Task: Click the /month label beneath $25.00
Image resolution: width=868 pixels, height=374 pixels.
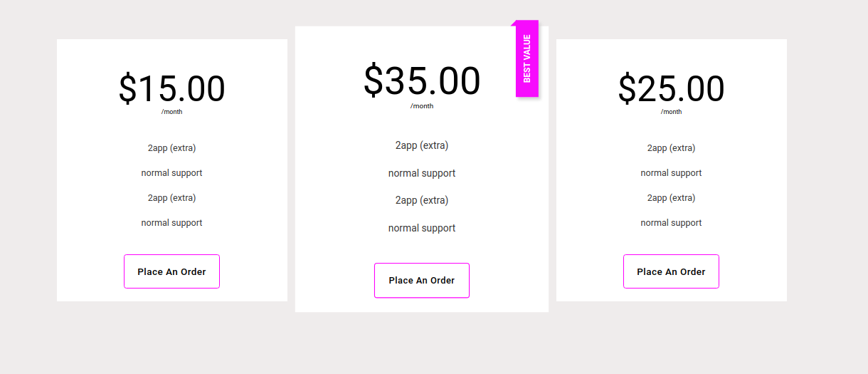Action: 671,112
